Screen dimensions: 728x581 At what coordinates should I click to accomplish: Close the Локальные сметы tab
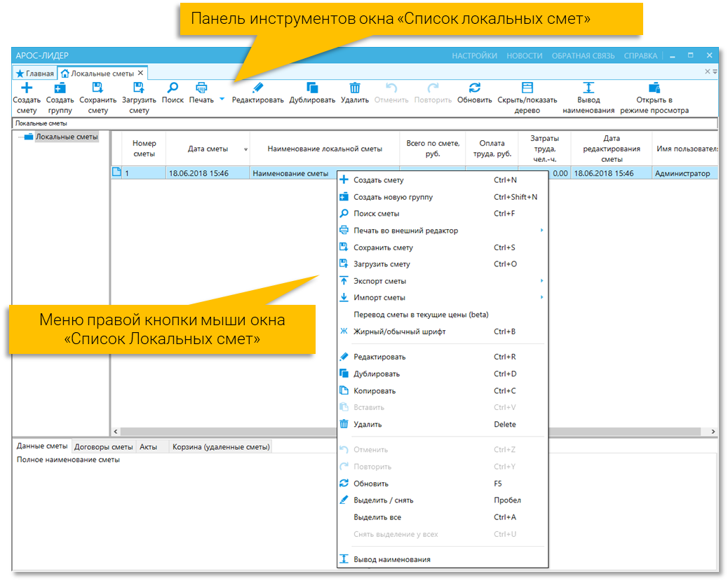tap(140, 73)
